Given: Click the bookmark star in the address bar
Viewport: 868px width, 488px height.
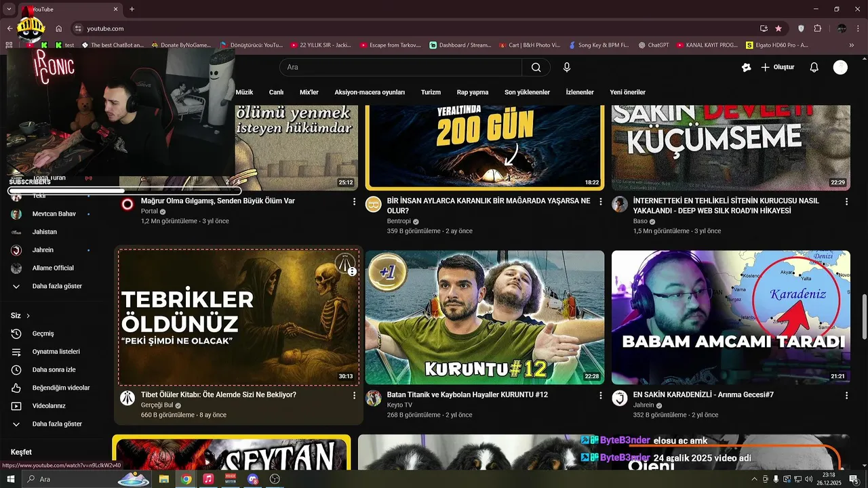Looking at the screenshot, I should [x=778, y=28].
